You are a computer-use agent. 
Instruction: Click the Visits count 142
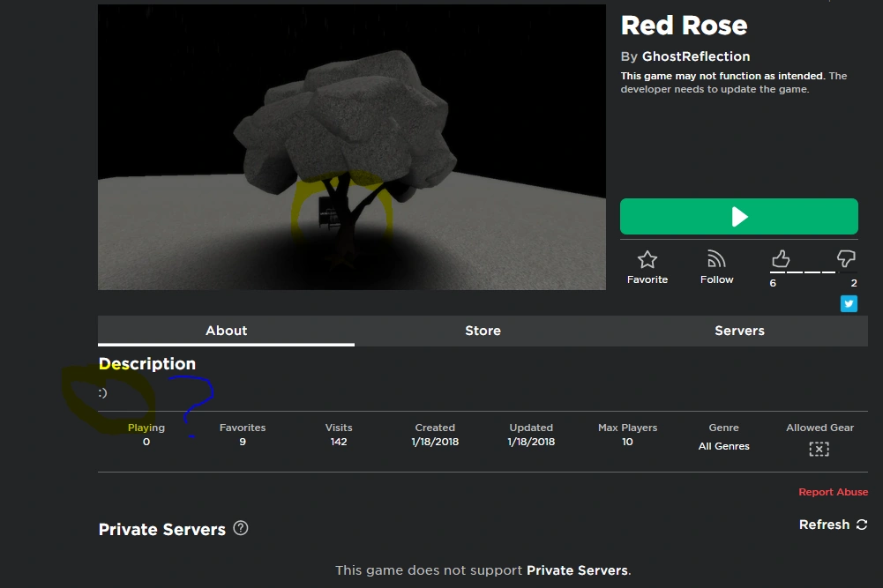[339, 442]
